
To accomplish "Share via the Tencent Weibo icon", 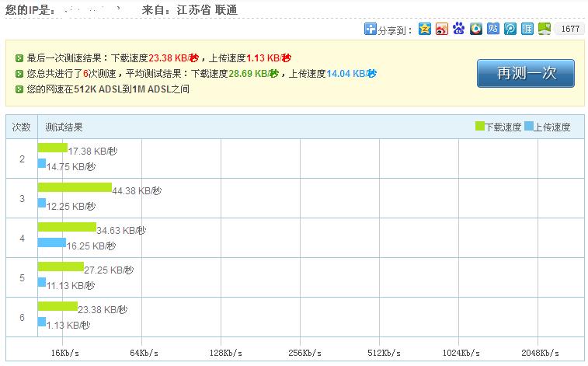I will coord(476,29).
